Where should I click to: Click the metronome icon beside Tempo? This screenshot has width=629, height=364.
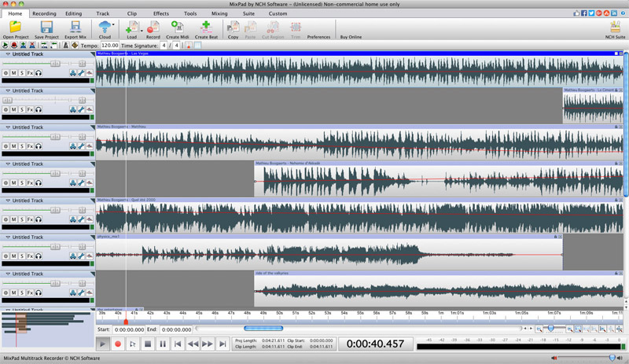pyautogui.click(x=66, y=46)
